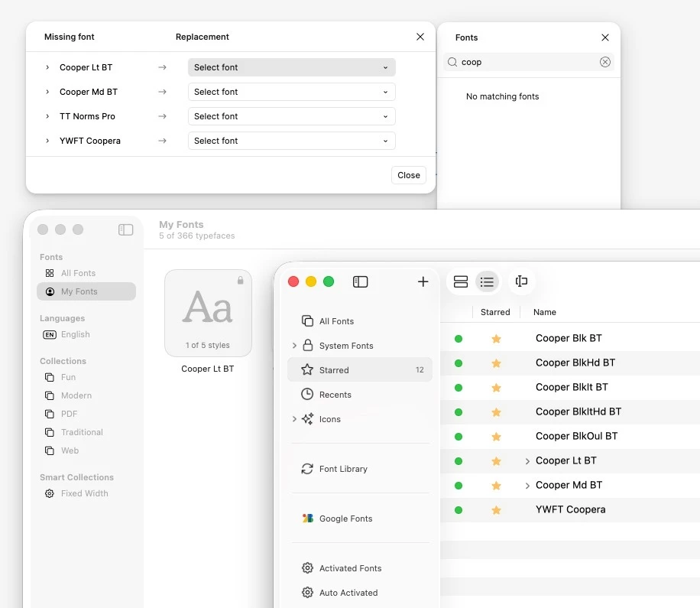Toggle activation dot for Cooper BlkHd BT
The width and height of the screenshot is (700, 608).
point(459,363)
